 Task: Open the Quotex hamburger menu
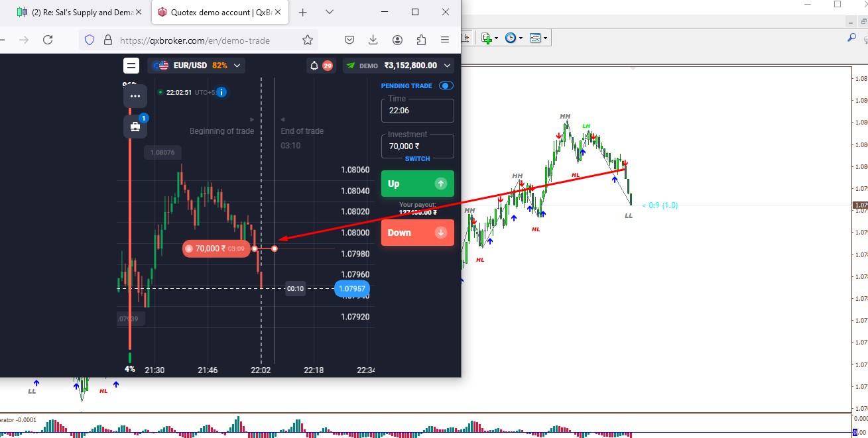pyautogui.click(x=131, y=66)
